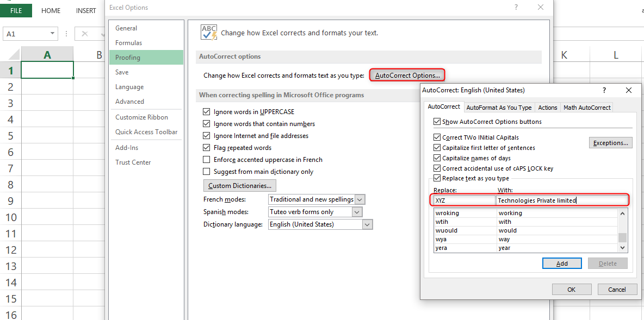This screenshot has height=320, width=644.
Task: Open the Name Box dropdown arrow
Action: [x=53, y=34]
